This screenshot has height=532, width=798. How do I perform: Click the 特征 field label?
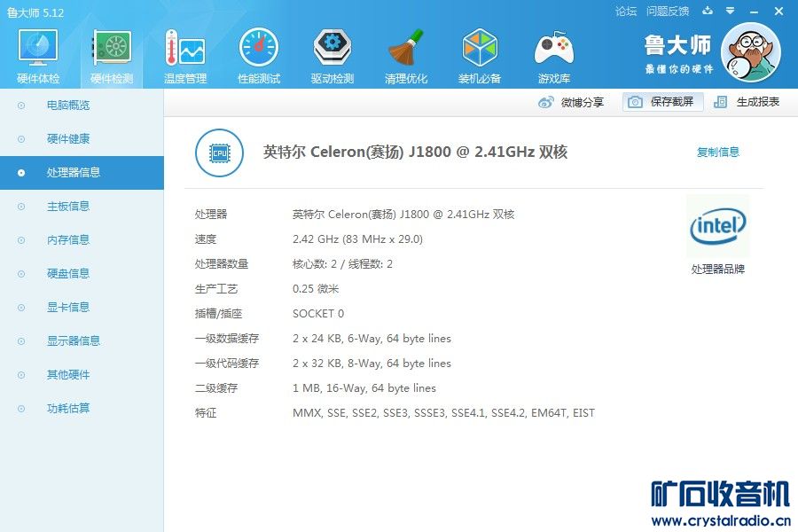point(206,413)
